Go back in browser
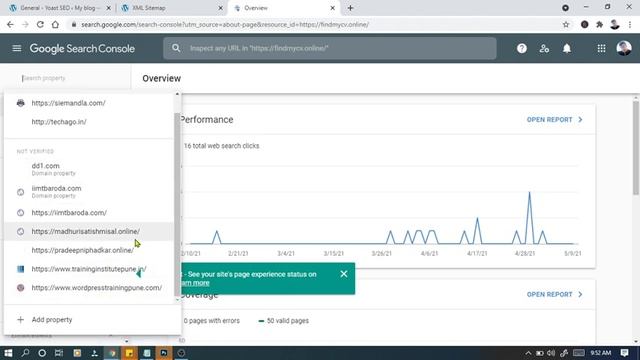 (10, 24)
